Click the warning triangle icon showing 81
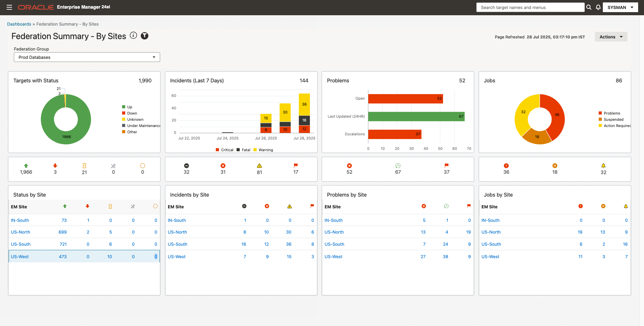The width and height of the screenshot is (644, 326). [259, 166]
